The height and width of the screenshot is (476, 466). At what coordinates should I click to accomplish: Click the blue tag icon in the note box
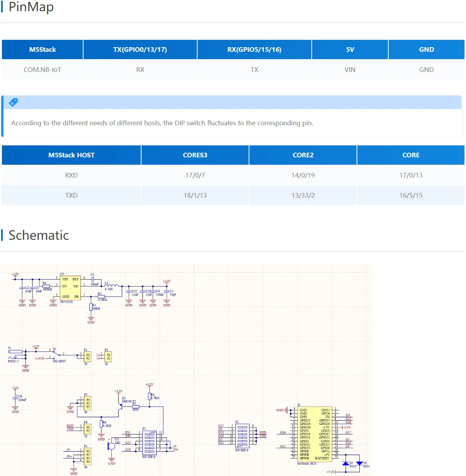[14, 102]
